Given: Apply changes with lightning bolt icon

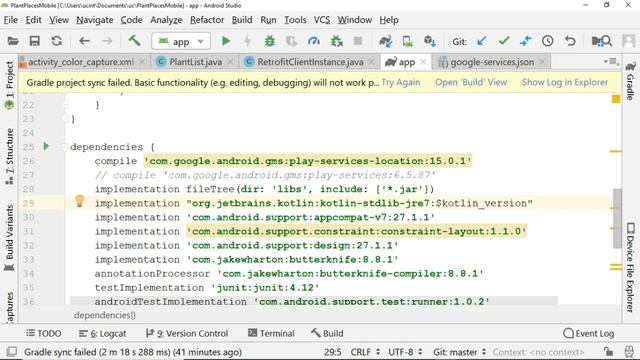Looking at the screenshot, I should 247,41.
